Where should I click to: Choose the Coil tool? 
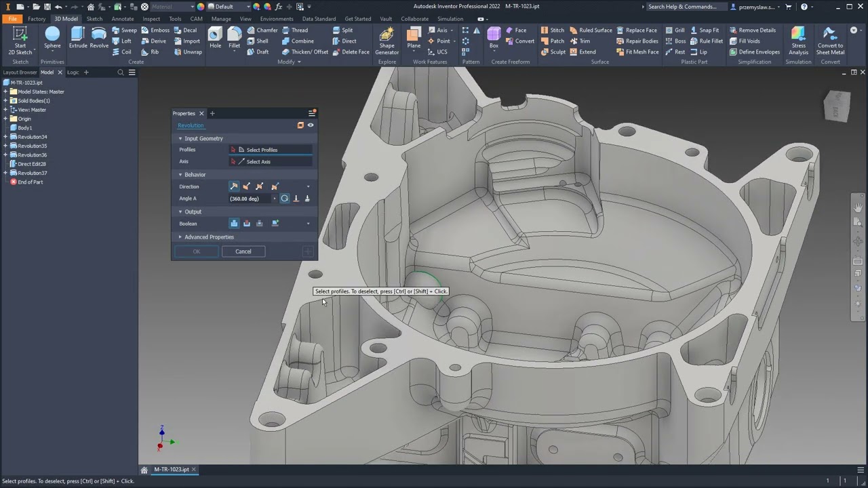click(x=122, y=52)
